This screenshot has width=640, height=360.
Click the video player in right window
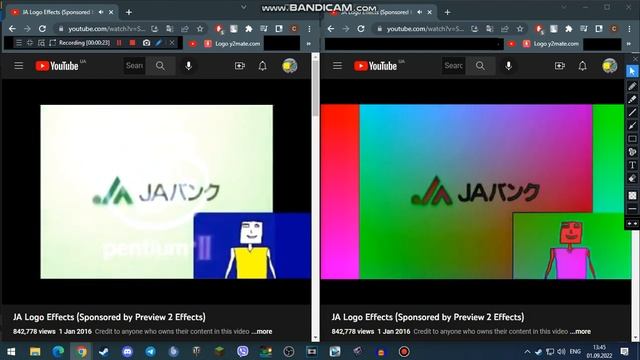[x=476, y=191]
